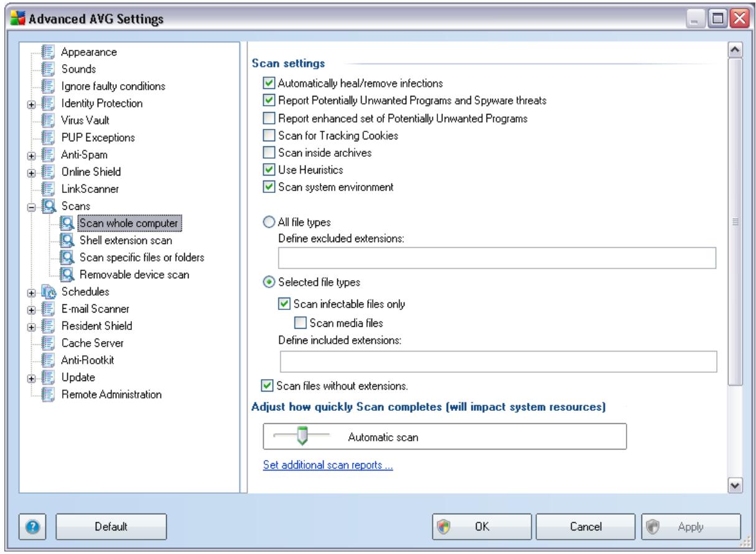Select Scan specific files or folders
The height and width of the screenshot is (554, 756).
tap(141, 256)
